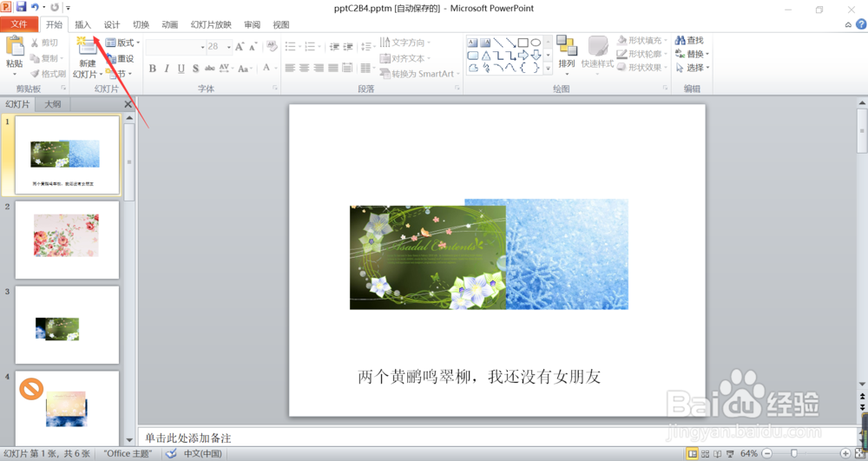Open the Replace (替换) dropdown
Image resolution: width=868 pixels, height=461 pixels.
click(x=692, y=54)
